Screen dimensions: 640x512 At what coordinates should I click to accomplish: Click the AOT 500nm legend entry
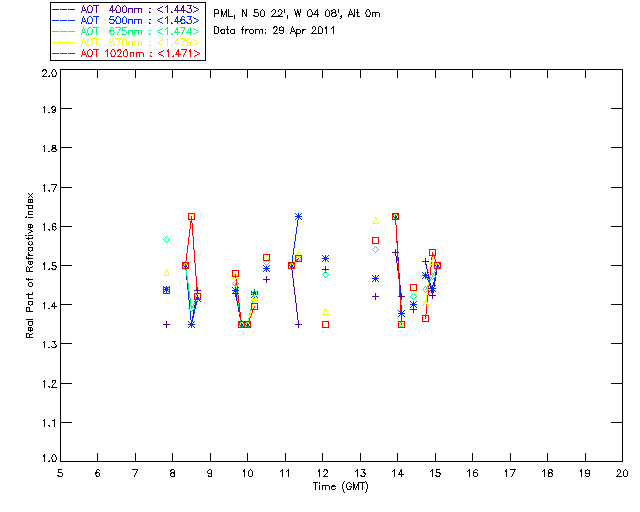[x=126, y=20]
